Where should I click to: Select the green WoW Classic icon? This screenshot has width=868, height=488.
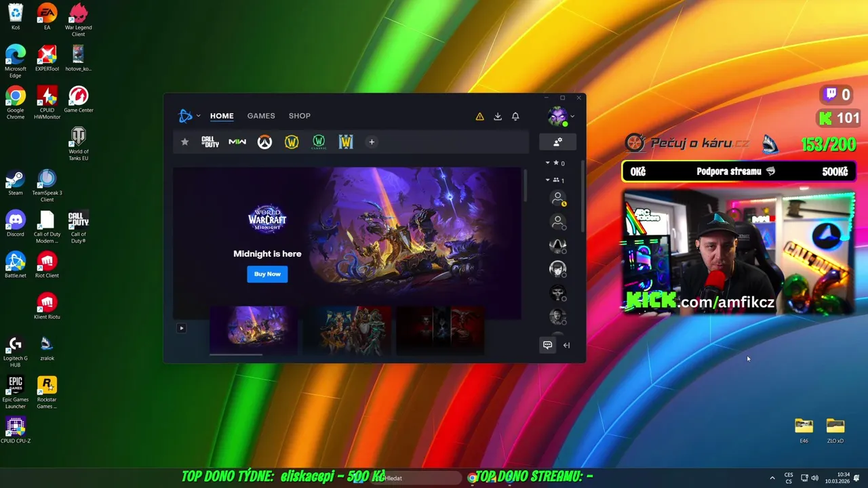(x=319, y=142)
